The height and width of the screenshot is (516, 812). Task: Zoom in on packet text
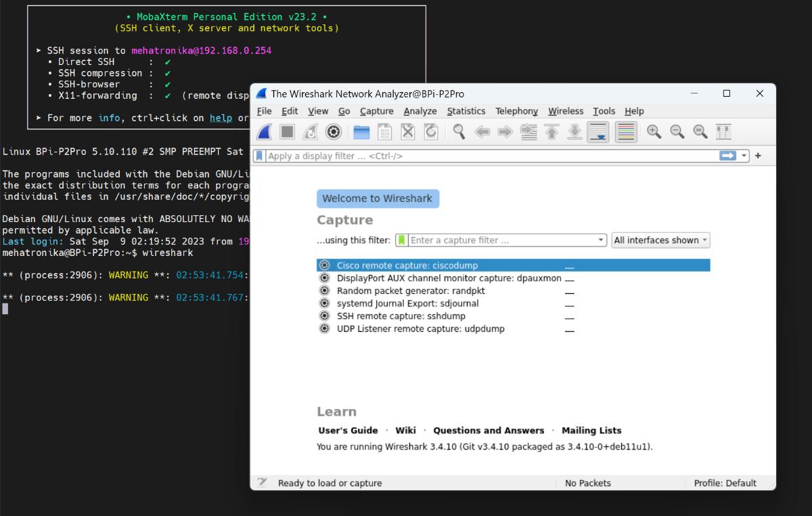point(654,132)
